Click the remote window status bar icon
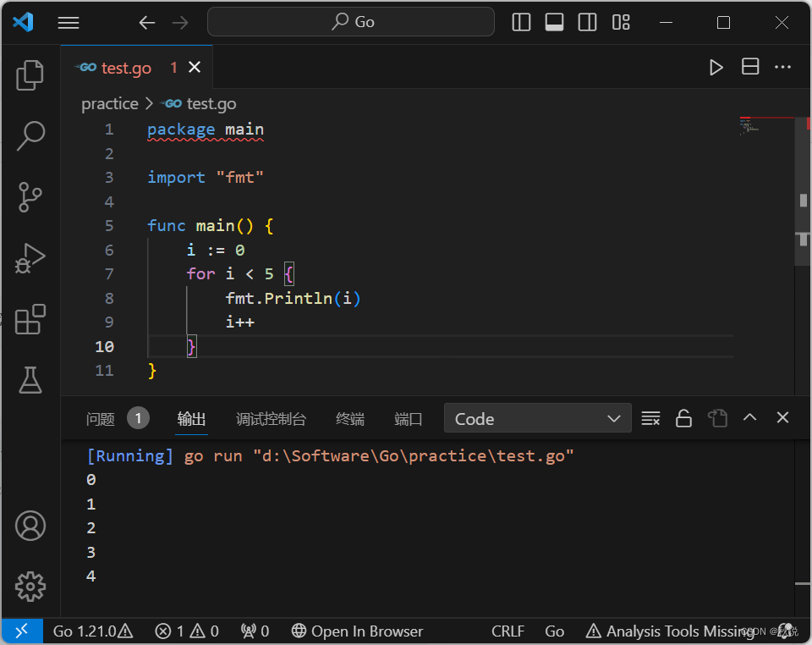Screen dimensions: 812x645 22,631
